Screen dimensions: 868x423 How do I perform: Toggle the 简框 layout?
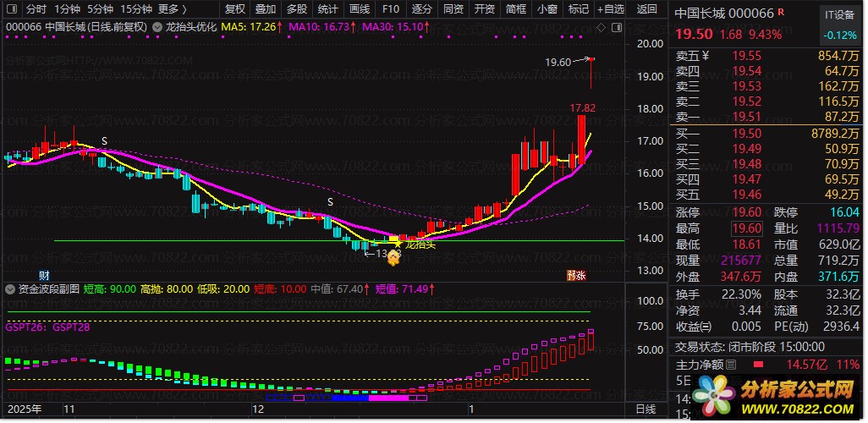tap(516, 8)
